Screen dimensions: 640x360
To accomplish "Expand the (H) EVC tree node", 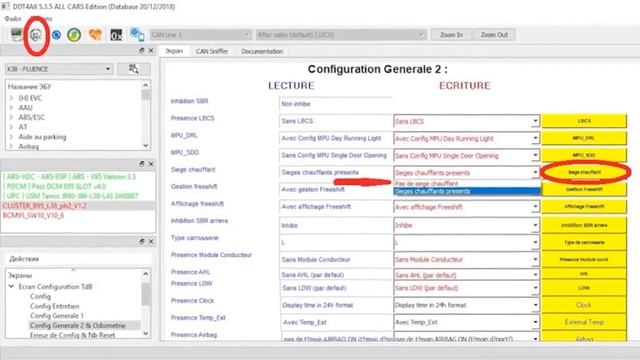I will [11, 98].
